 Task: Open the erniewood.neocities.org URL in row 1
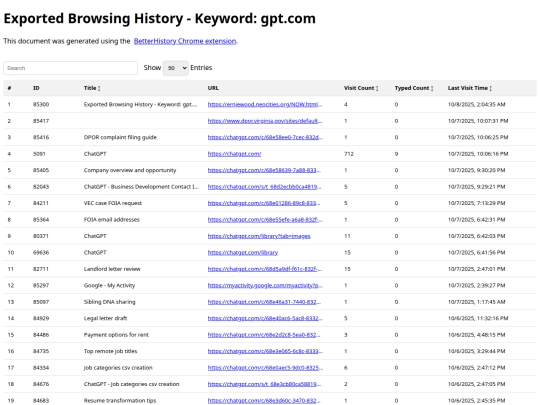pyautogui.click(x=265, y=104)
